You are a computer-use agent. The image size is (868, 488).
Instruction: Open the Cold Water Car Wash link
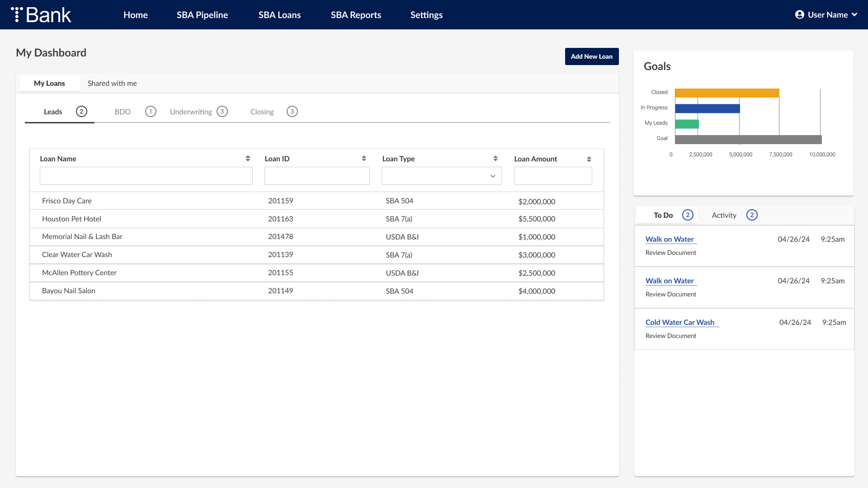(679, 322)
